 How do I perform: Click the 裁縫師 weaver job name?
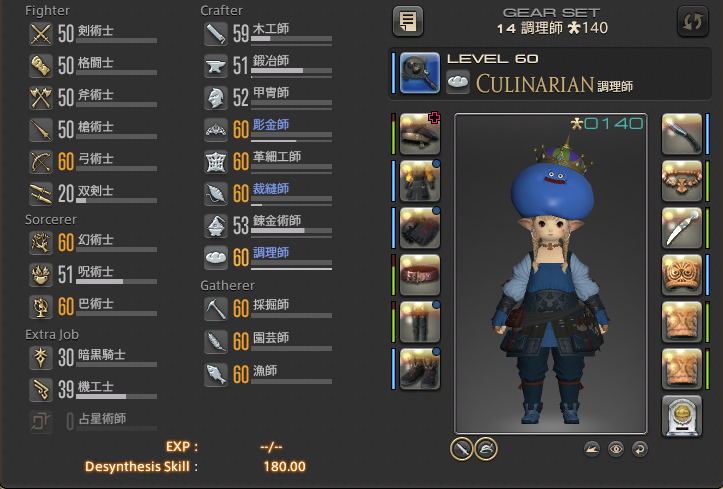click(271, 189)
